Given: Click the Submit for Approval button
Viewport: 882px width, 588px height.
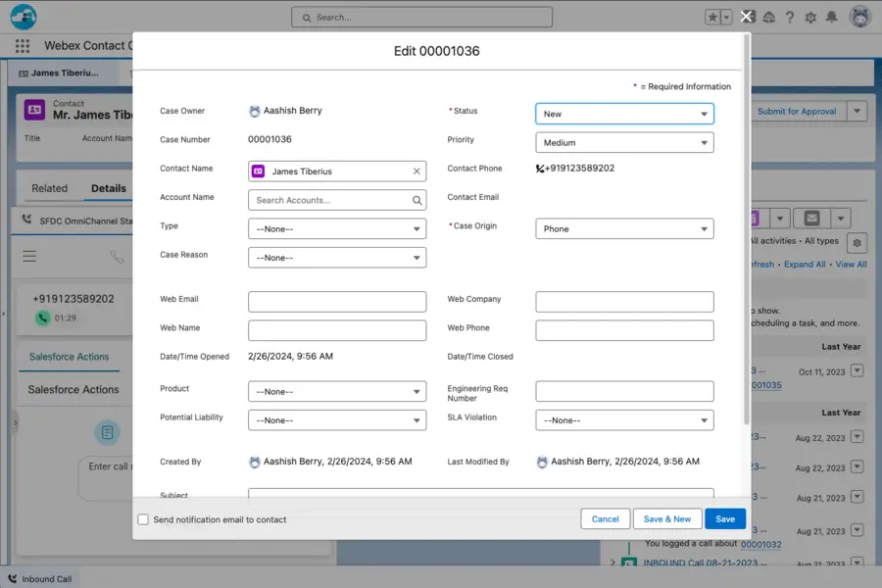Looking at the screenshot, I should 797,112.
